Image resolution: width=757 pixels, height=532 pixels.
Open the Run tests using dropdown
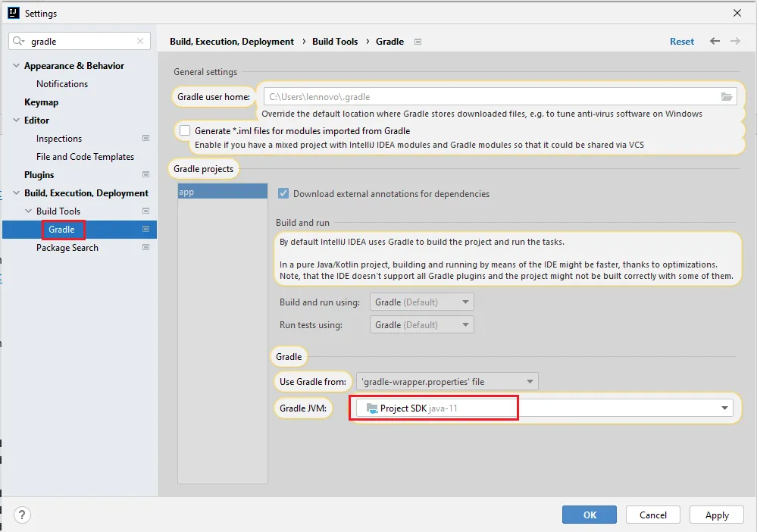422,325
